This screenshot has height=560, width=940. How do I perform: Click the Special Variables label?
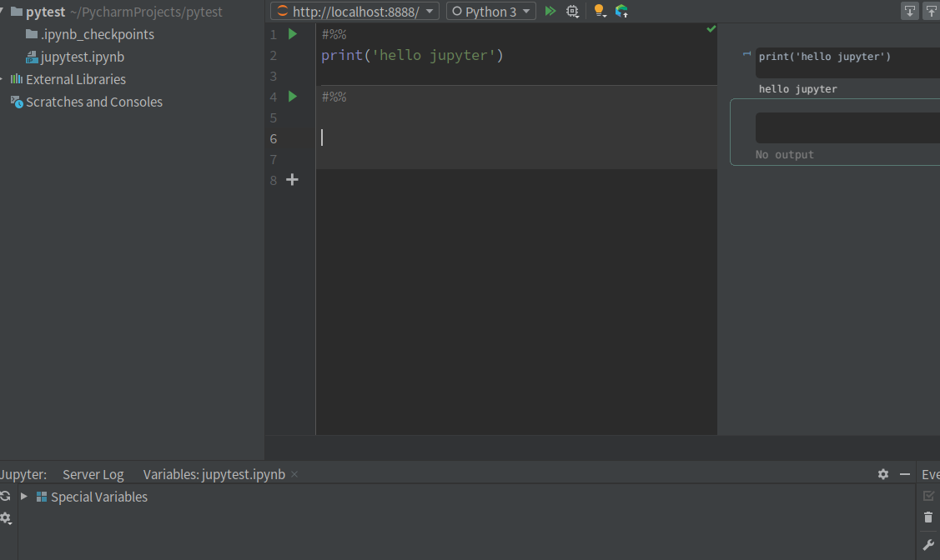pos(99,497)
